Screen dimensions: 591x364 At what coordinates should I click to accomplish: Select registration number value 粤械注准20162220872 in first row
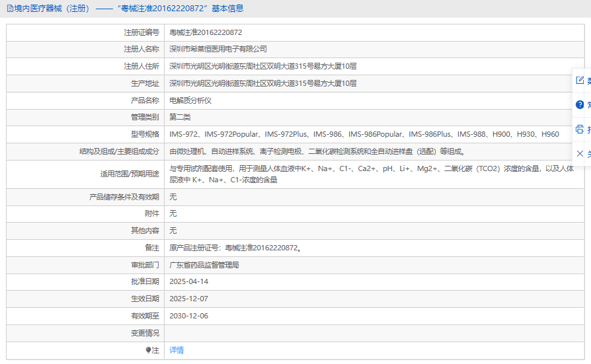(x=206, y=32)
